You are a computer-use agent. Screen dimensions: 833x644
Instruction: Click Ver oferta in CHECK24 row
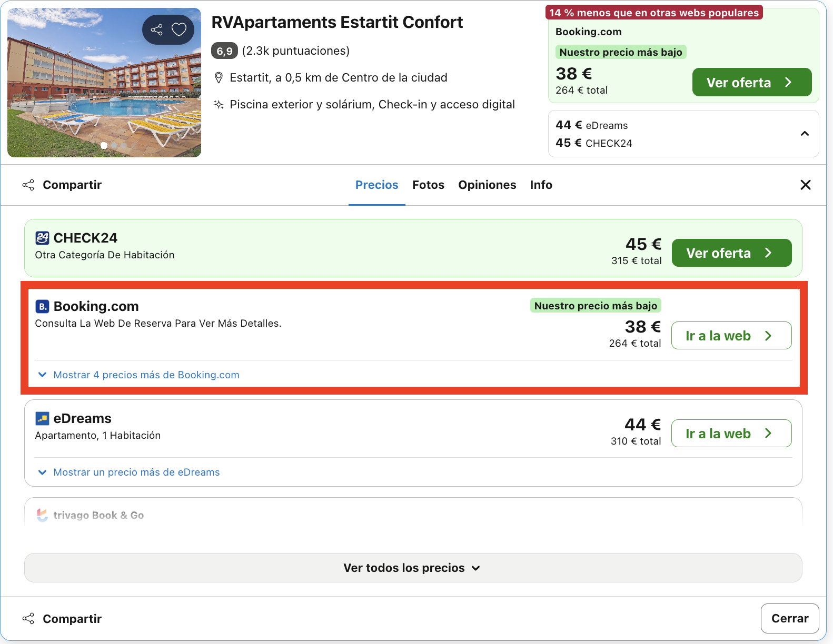[x=731, y=253]
